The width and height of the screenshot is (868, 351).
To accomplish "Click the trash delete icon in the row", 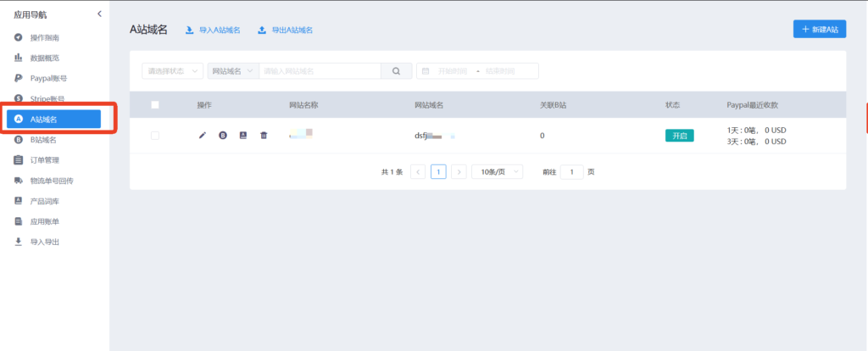I will click(x=264, y=135).
